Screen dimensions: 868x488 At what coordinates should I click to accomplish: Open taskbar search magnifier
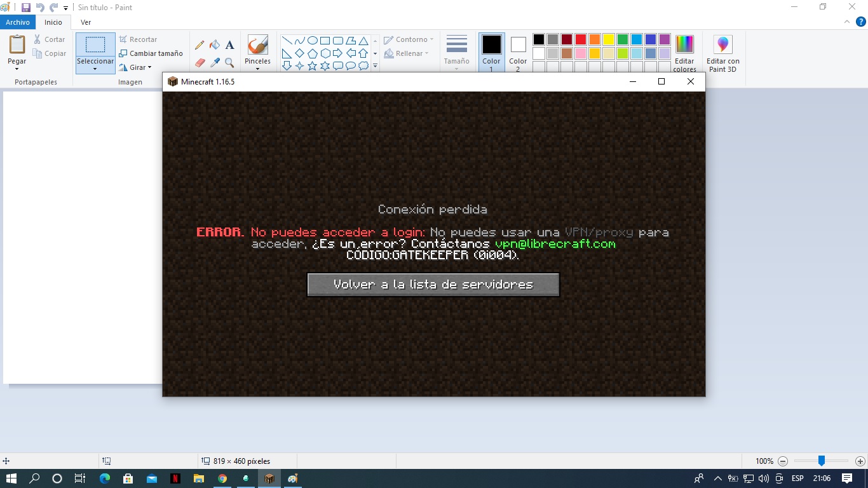[35, 478]
